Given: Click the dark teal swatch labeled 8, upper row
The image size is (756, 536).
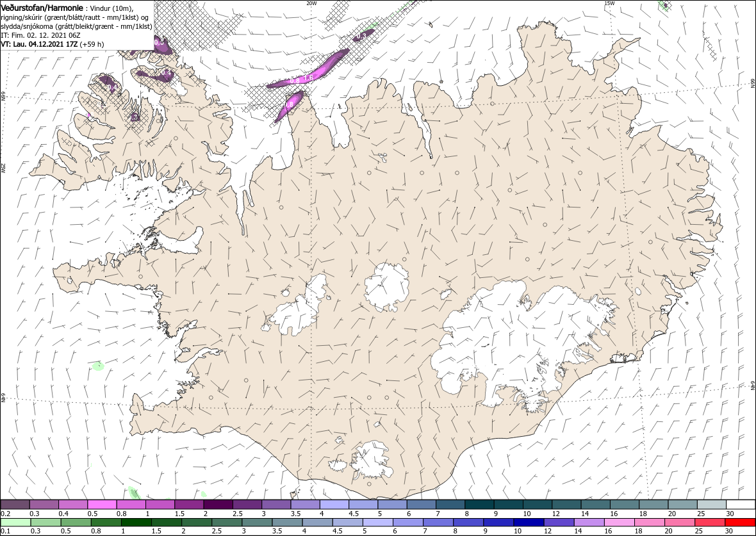Looking at the screenshot, I should click(480, 505).
